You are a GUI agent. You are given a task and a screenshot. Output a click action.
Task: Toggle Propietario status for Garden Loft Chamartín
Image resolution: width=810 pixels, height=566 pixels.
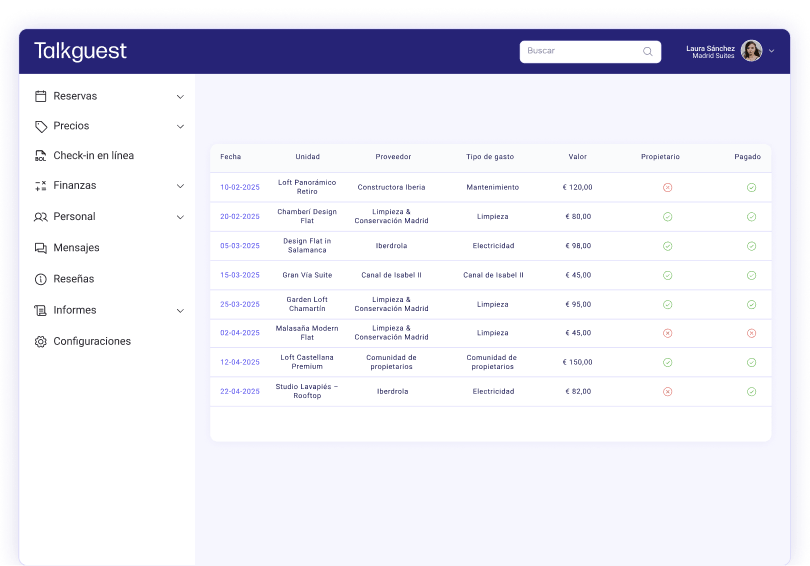point(667,305)
